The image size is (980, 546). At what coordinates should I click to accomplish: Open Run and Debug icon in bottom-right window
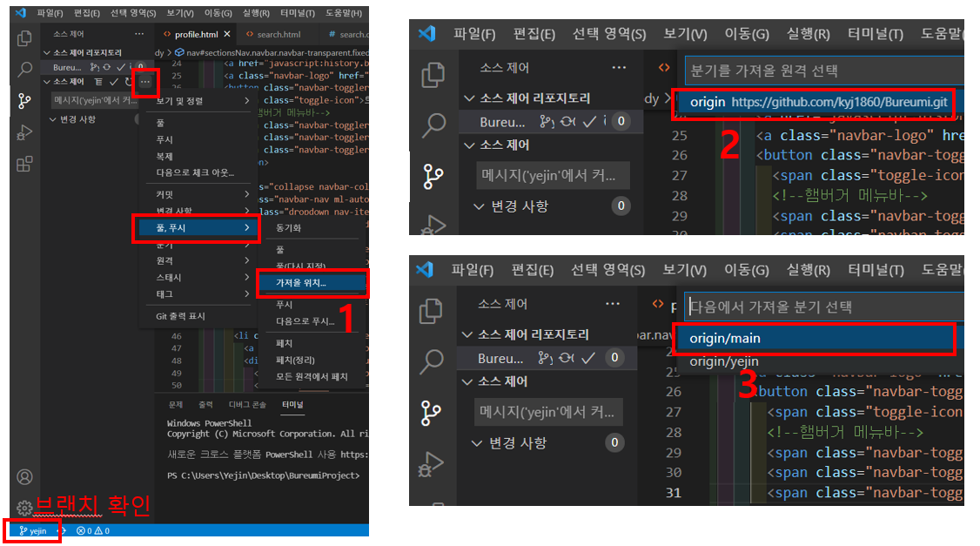point(431,464)
